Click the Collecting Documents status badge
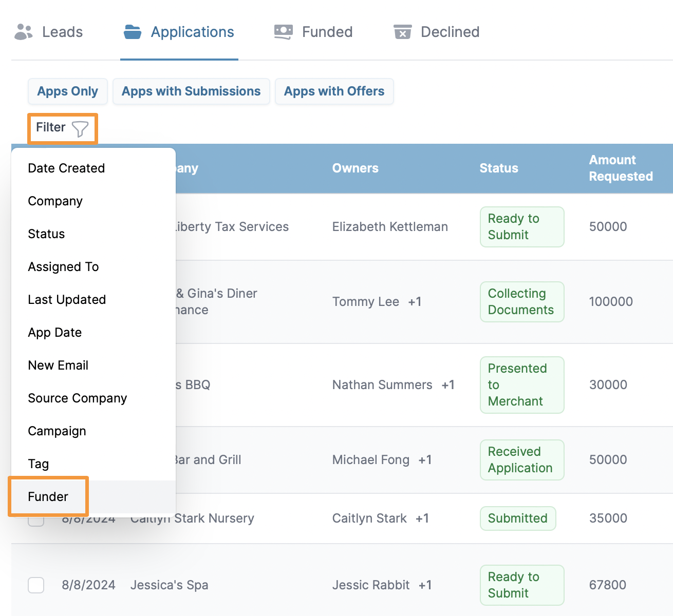 522,302
